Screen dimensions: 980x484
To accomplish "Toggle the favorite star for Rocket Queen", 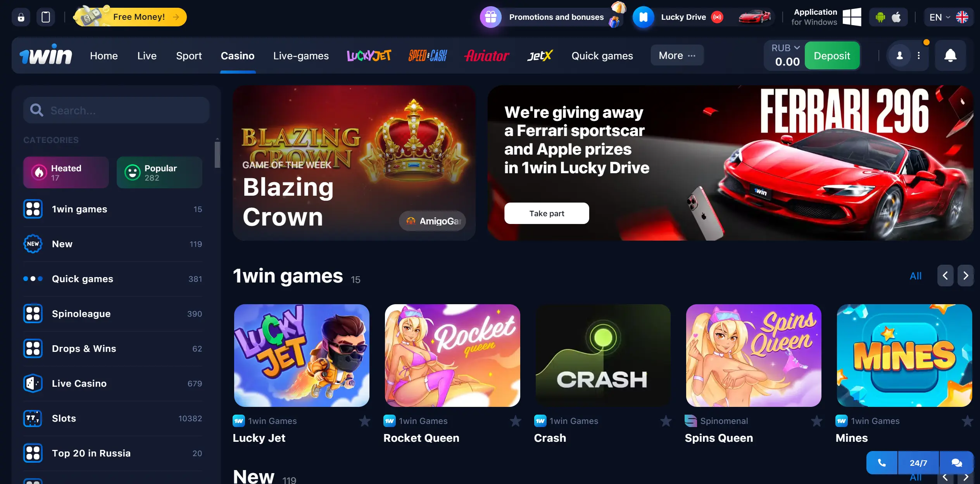I will pos(515,421).
